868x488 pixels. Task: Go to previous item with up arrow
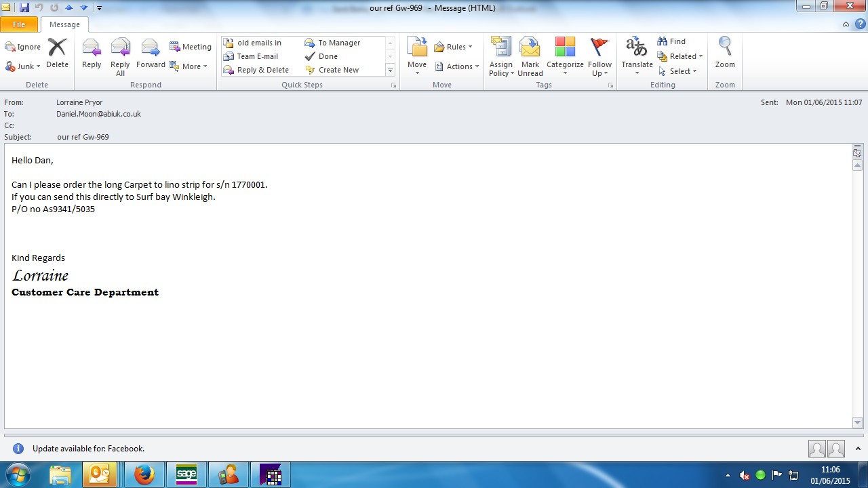click(68, 7)
